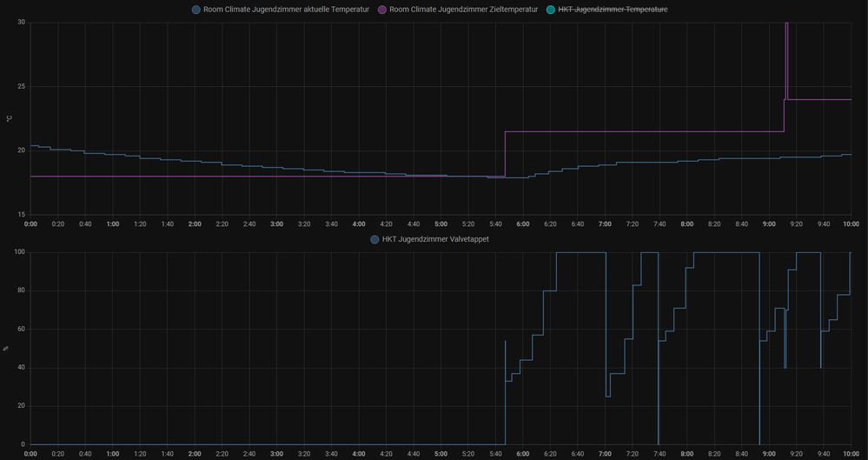Click the blue circle beside aktuelle Temperatur legend
This screenshot has height=460, width=868.
[195, 10]
